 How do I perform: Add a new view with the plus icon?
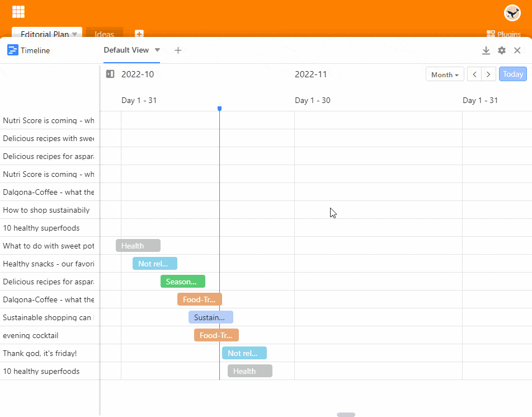pos(178,50)
